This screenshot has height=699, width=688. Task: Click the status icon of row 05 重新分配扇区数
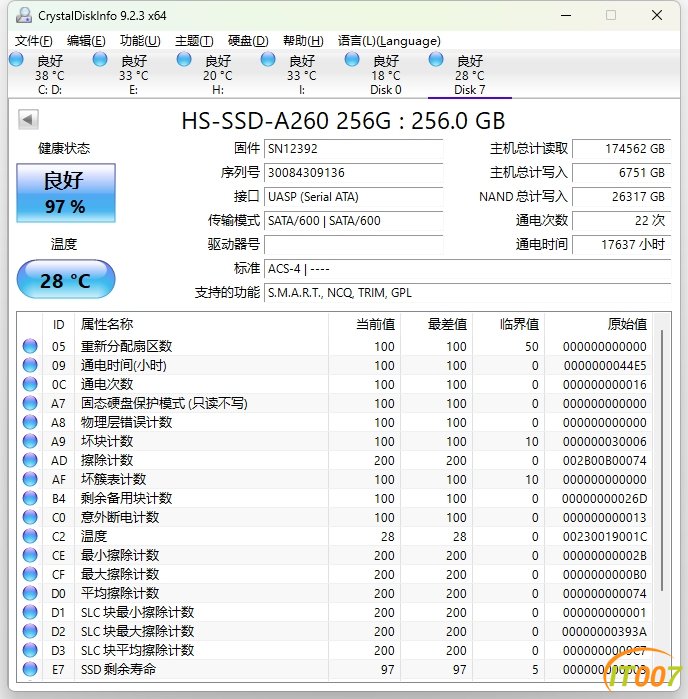(30, 346)
